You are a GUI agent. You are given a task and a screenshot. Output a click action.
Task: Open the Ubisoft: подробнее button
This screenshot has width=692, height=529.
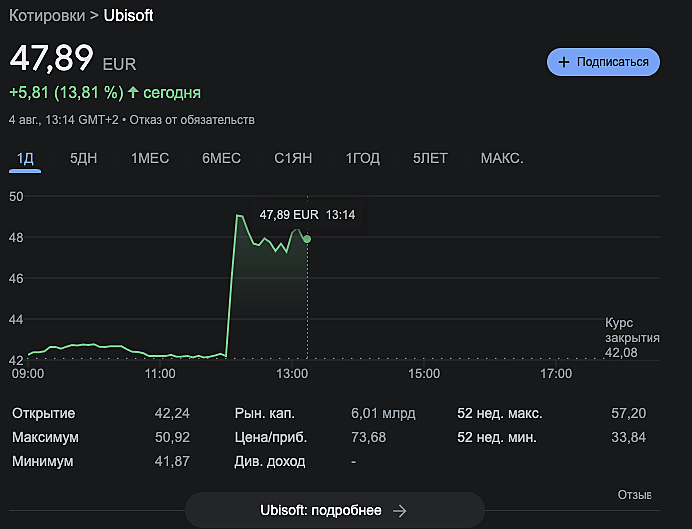334,511
